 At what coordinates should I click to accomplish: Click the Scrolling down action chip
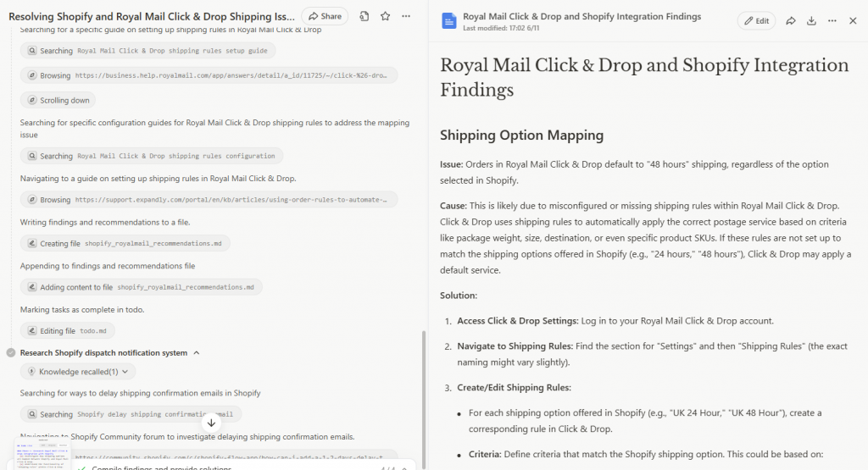58,100
